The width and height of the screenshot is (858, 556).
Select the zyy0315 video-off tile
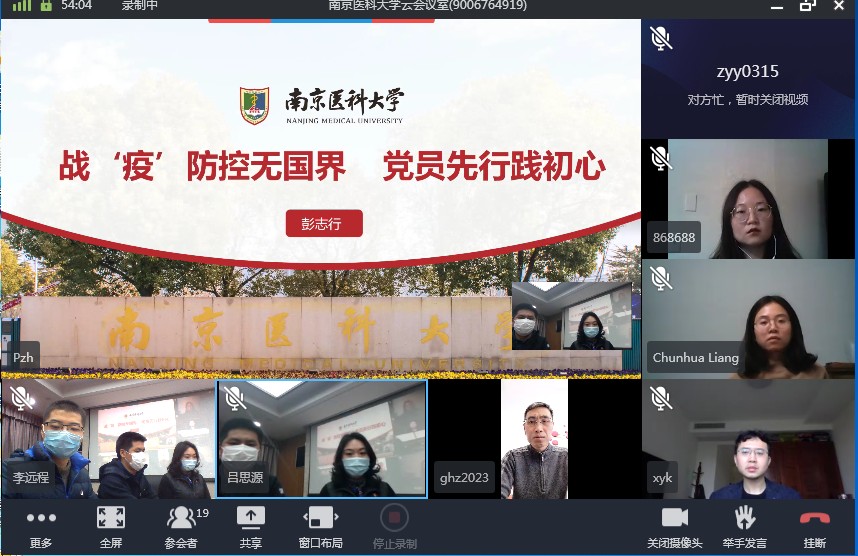(750, 79)
